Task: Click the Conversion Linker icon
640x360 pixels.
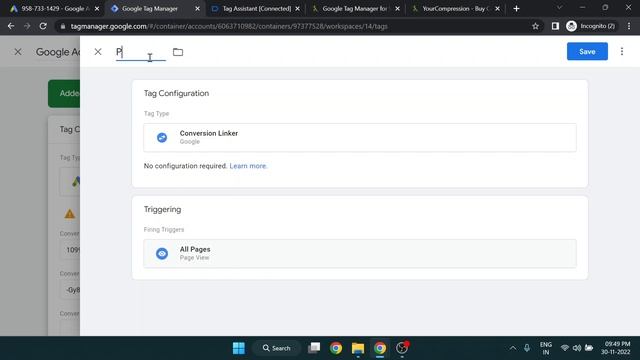Action: 162,138
